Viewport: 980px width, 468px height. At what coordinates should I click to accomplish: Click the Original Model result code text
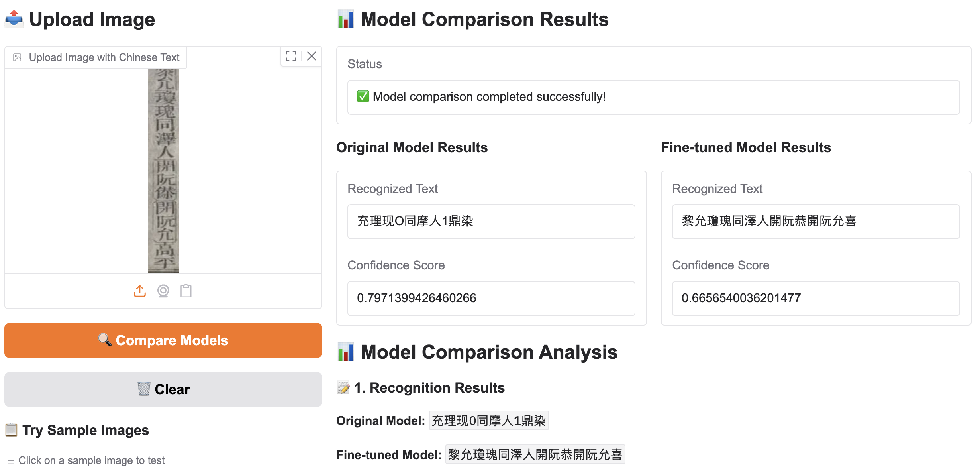pos(488,421)
